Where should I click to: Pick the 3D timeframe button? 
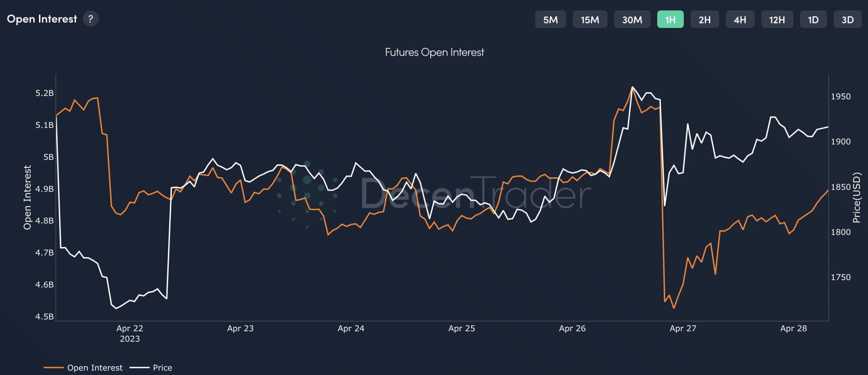(x=847, y=20)
